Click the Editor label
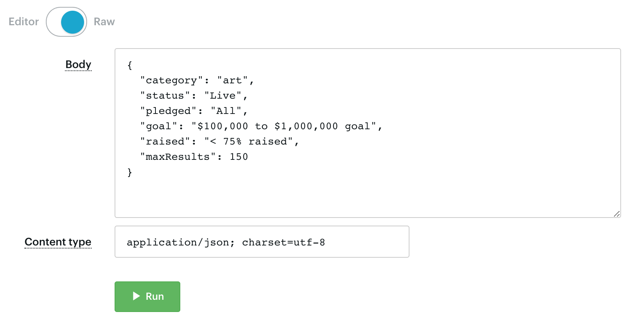This screenshot has height=325, width=644. 23,22
